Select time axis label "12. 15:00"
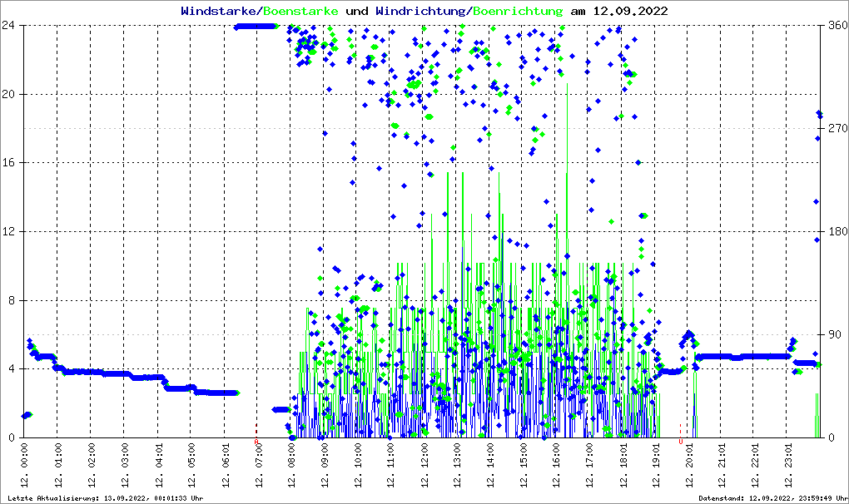849x504 pixels. (523, 465)
